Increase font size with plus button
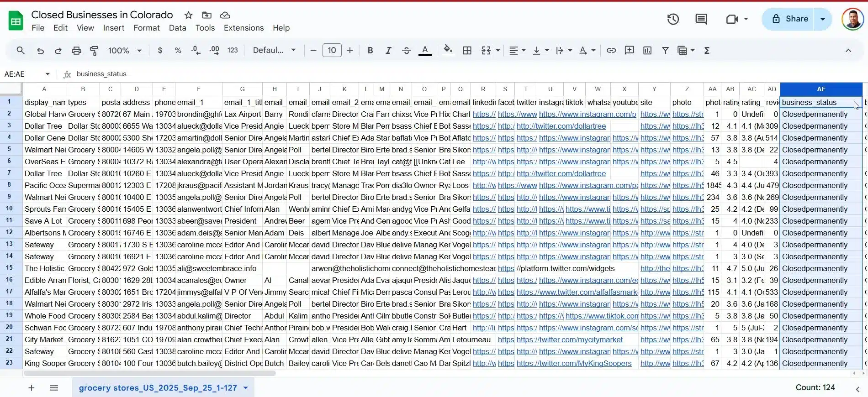 pos(350,50)
